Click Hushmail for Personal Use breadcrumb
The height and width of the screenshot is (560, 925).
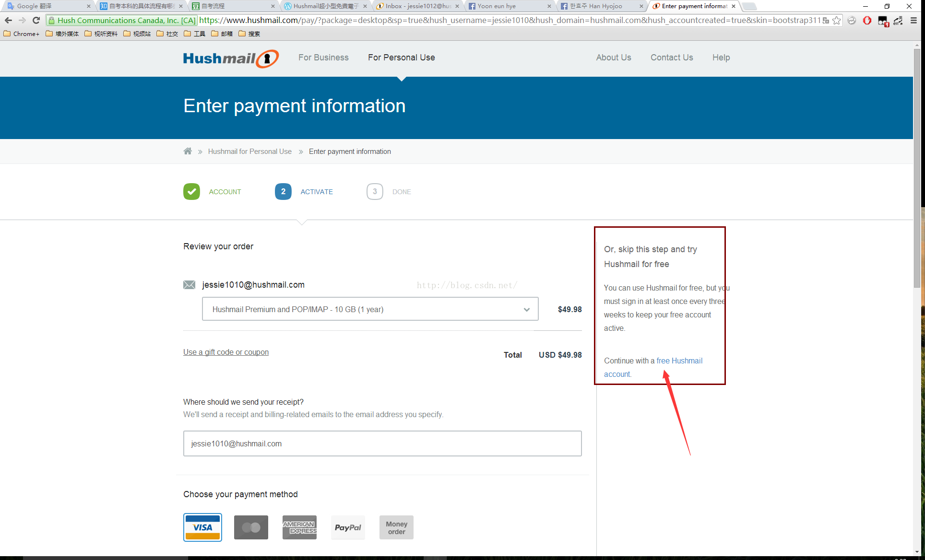tap(249, 152)
